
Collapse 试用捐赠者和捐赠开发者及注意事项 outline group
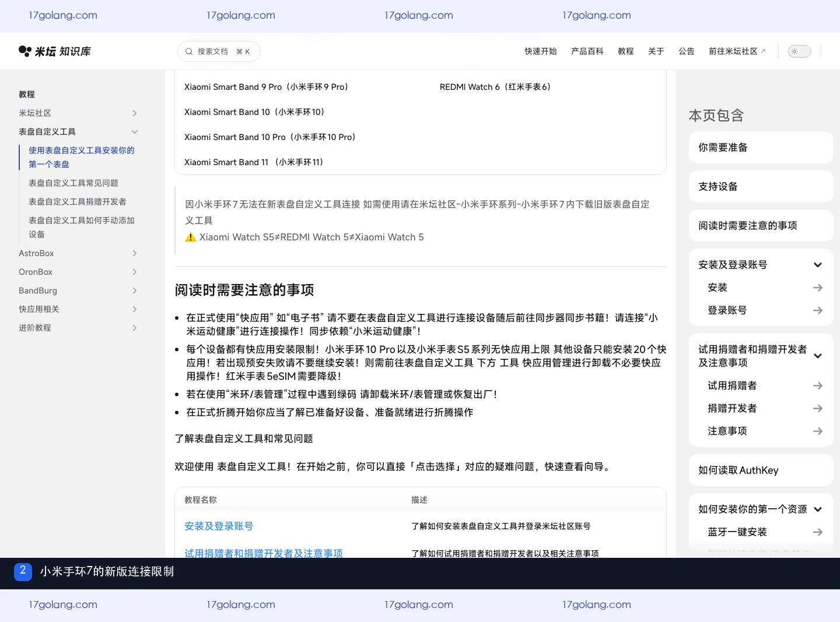click(818, 356)
